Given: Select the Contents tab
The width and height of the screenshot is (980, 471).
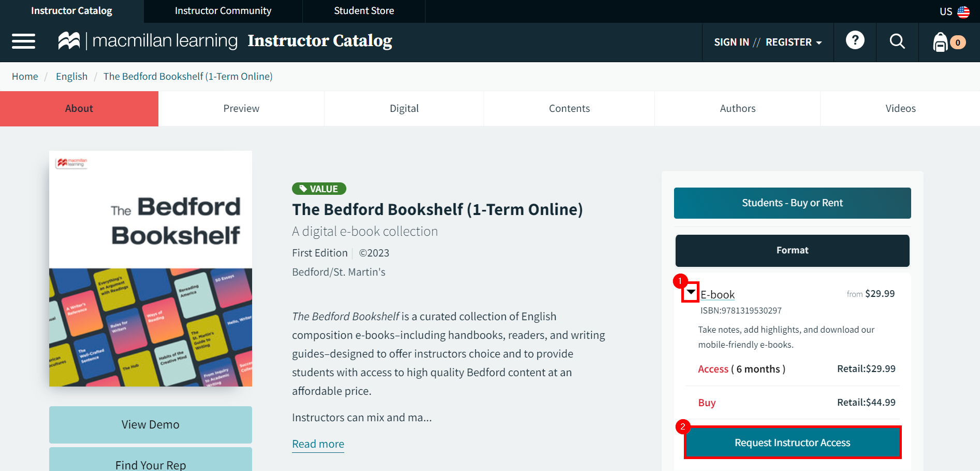Looking at the screenshot, I should coord(569,109).
